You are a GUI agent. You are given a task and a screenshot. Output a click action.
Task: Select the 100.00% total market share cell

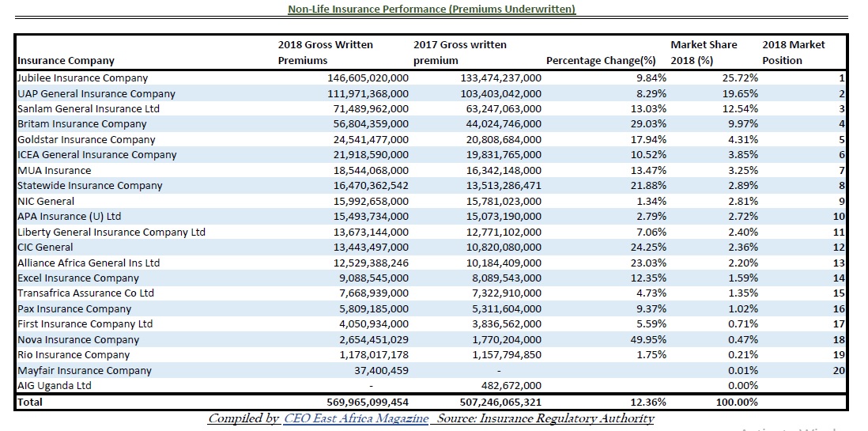point(738,402)
